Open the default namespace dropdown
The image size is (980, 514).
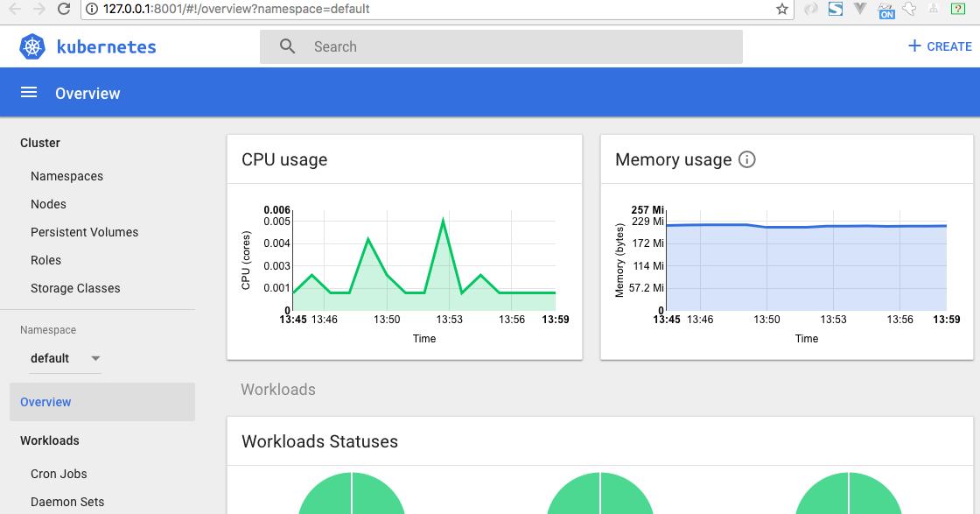pos(66,358)
